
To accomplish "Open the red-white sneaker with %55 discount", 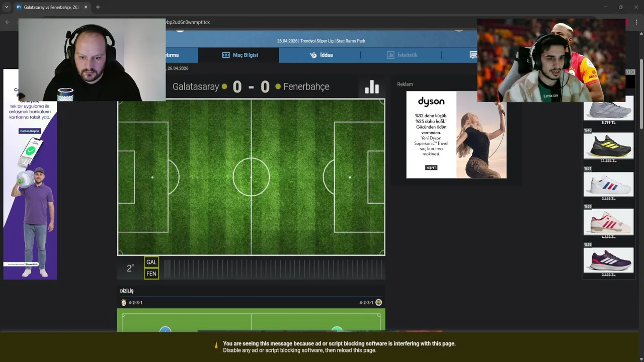I will 608,222.
